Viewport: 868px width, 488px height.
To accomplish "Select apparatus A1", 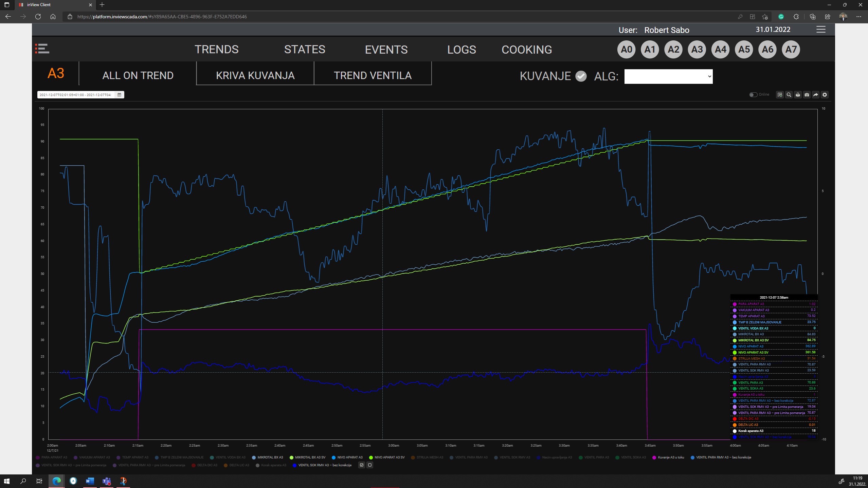I will click(x=650, y=50).
